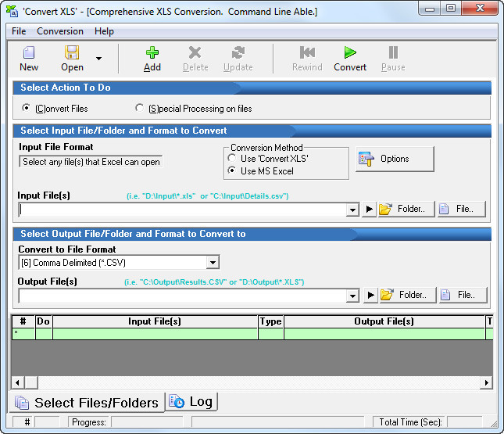Browse input File.. button

(x=462, y=210)
